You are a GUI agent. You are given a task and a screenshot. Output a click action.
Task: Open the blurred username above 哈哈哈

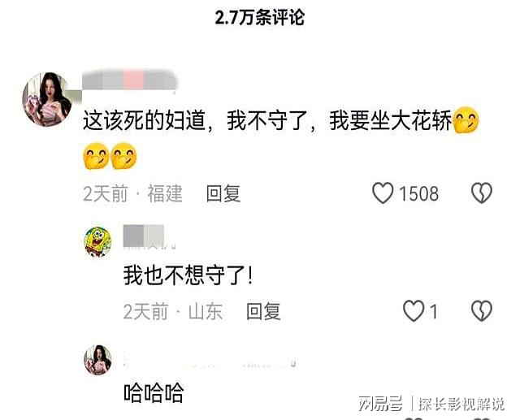click(210, 361)
